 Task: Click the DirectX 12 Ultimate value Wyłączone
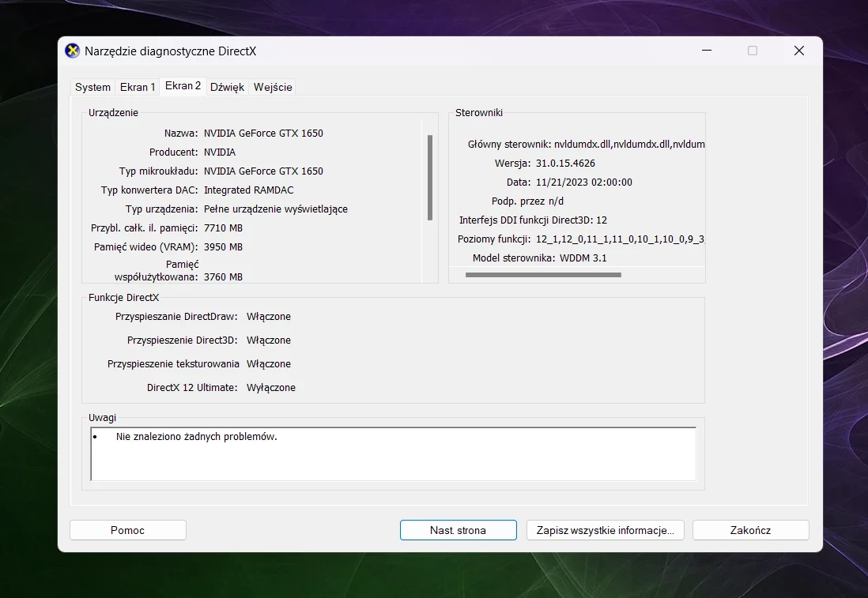(271, 387)
